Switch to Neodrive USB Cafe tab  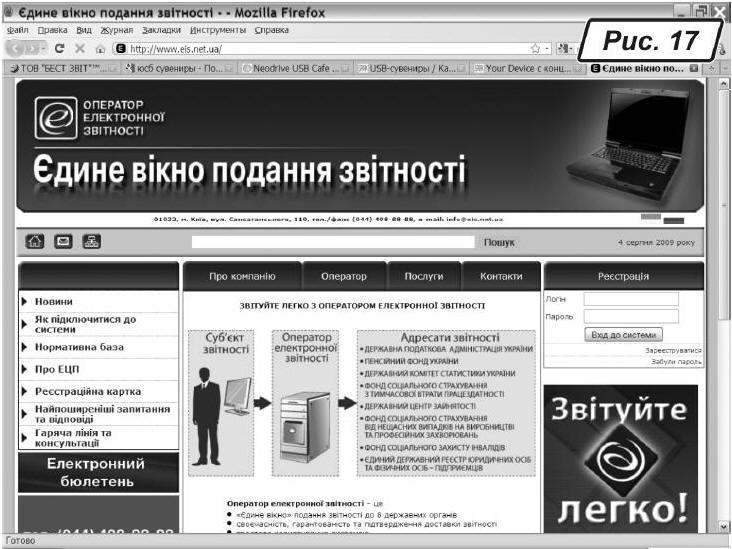(291, 68)
